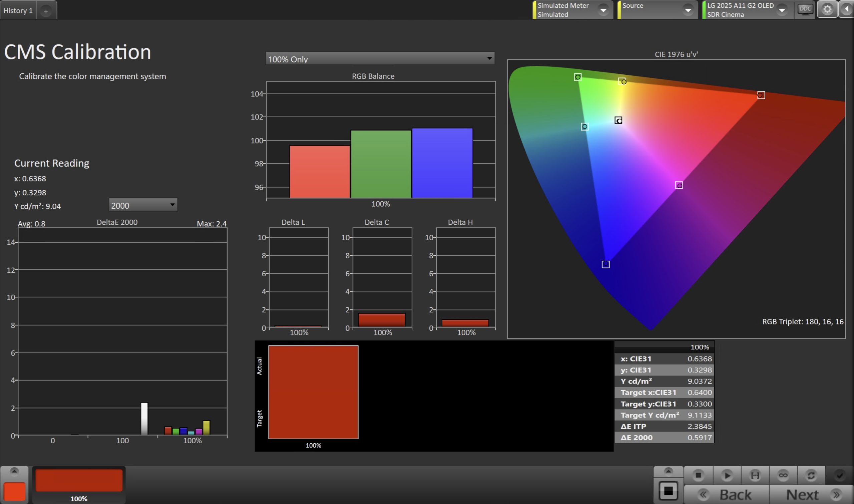This screenshot has height=504, width=854.
Task: Open the settings gear icon
Action: coord(827,9)
